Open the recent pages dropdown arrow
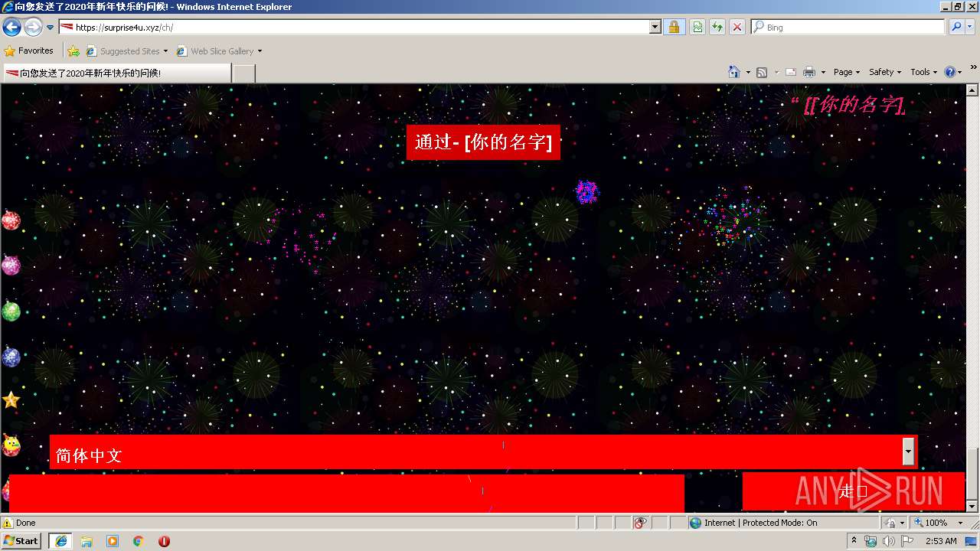The height and width of the screenshot is (551, 980). coord(51,28)
